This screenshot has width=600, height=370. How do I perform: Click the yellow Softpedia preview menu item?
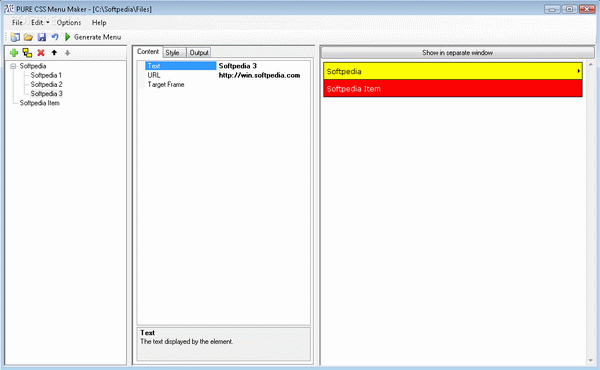(x=453, y=71)
